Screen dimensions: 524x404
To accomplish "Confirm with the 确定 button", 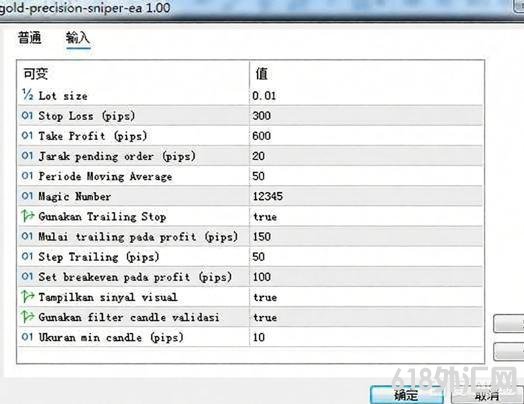I will pos(407,395).
